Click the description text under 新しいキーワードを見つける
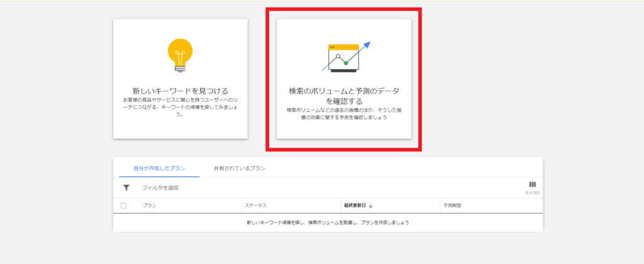The width and height of the screenshot is (644, 264). tap(180, 107)
